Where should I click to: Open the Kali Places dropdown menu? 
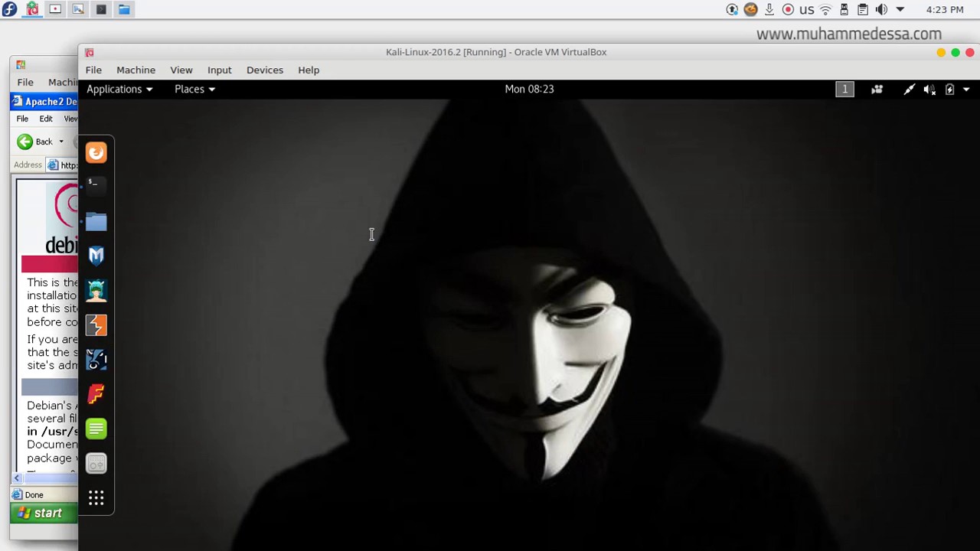[x=194, y=89]
